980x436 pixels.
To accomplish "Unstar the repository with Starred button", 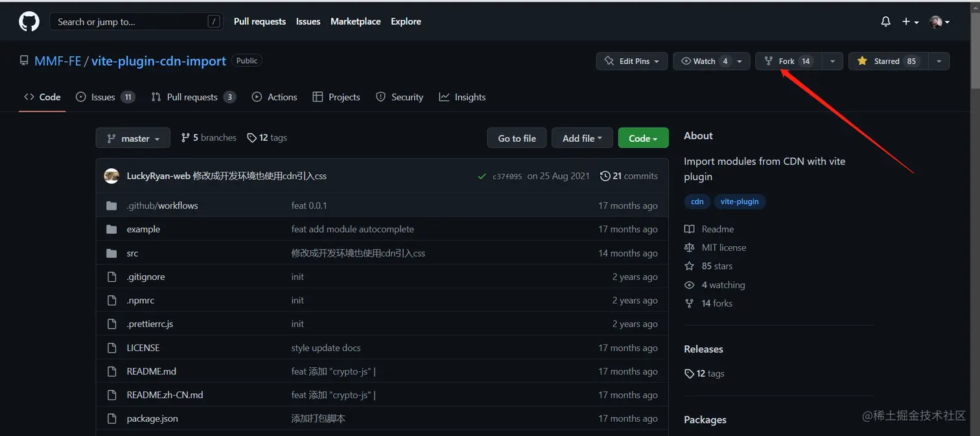I will point(888,62).
